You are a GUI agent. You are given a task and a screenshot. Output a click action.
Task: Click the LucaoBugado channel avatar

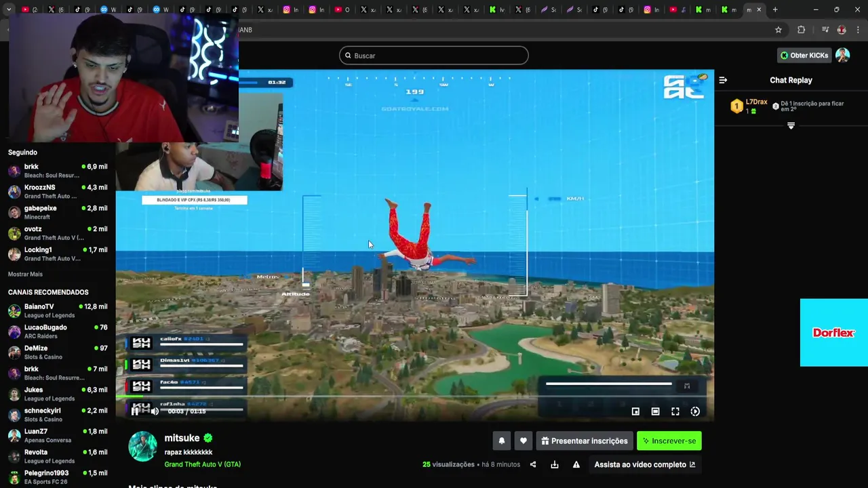(14, 332)
